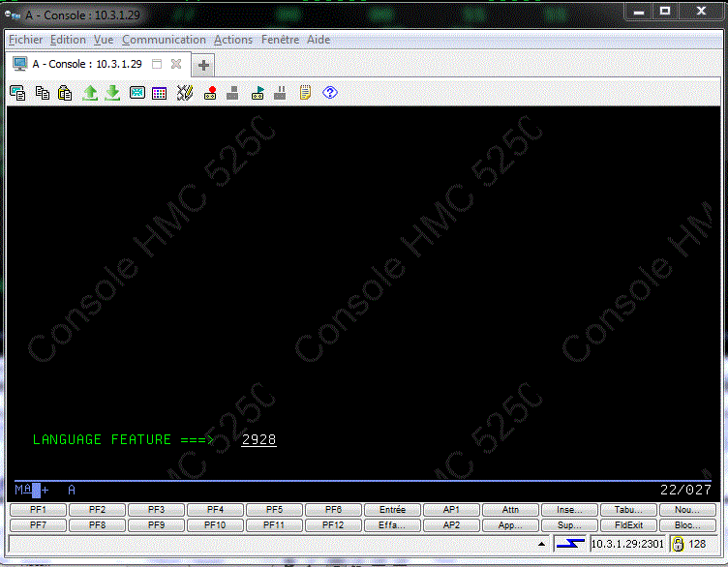Viewport: 728px width, 567px height.
Task: Click the PF9 keypad button
Action: [156, 525]
